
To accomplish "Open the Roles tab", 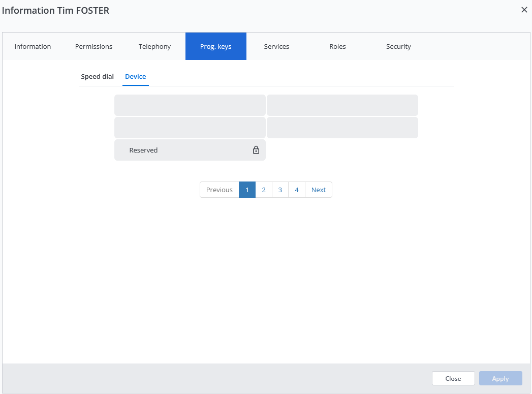I will pyautogui.click(x=337, y=46).
